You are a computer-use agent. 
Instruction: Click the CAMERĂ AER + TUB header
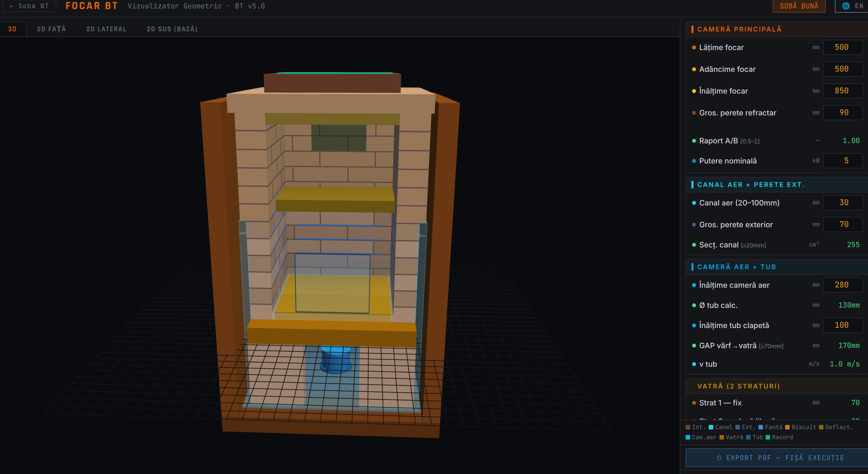(x=777, y=267)
